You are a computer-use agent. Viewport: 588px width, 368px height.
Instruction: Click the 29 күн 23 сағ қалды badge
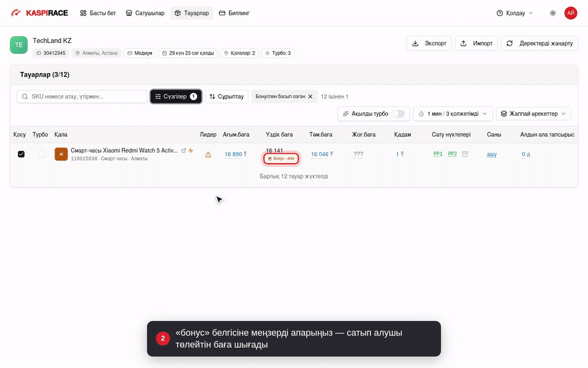tap(188, 53)
